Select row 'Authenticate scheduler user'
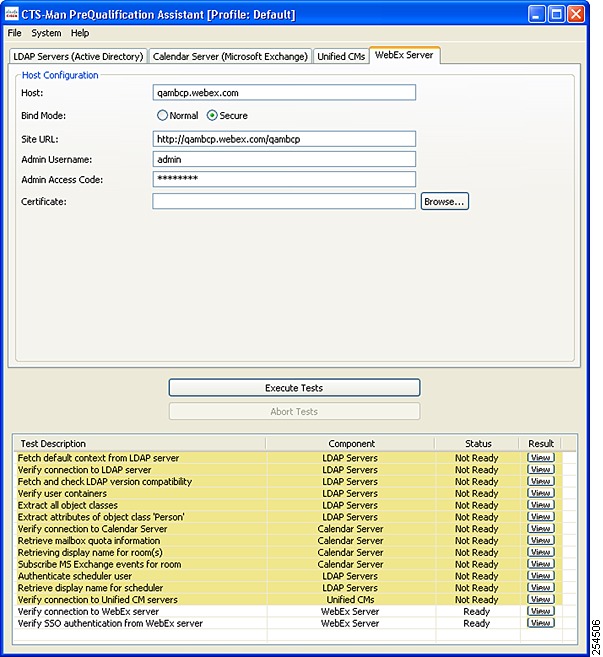Screen dimensions: 603x657 (288, 575)
